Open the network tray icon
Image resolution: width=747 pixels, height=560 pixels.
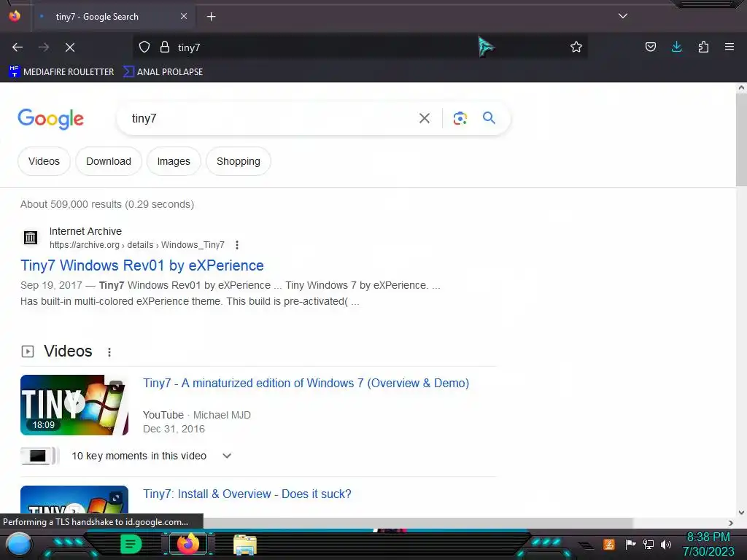[649, 544]
